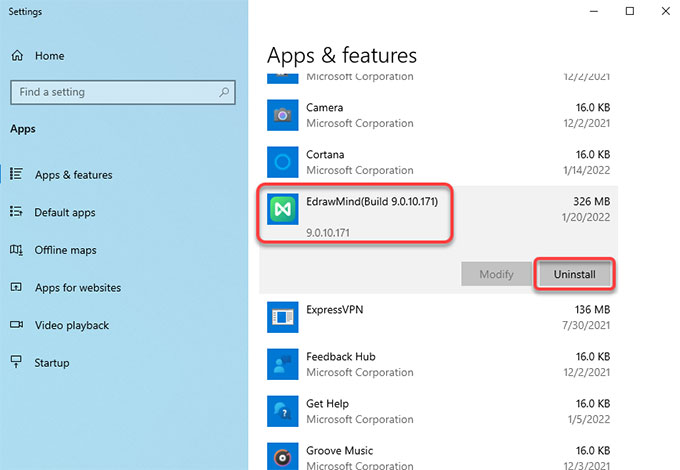Open Apps for websites settings
Viewport: 680px width, 470px height.
[x=78, y=287]
